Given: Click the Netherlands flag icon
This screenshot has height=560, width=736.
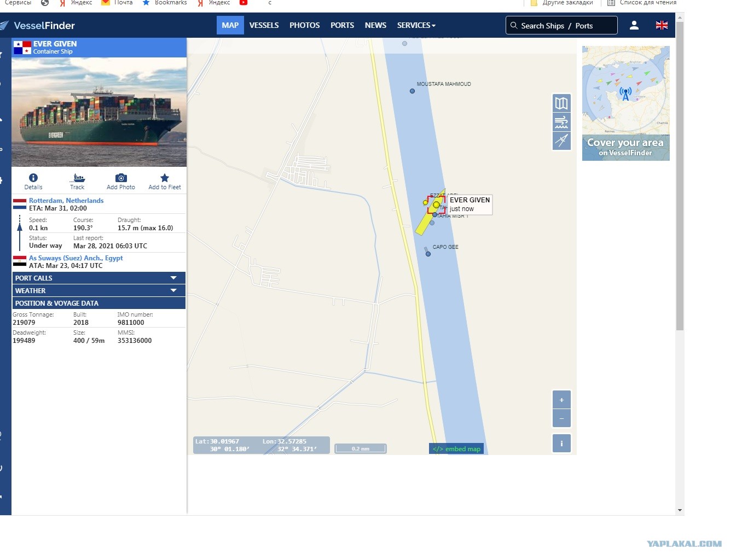Looking at the screenshot, I should click(x=20, y=204).
